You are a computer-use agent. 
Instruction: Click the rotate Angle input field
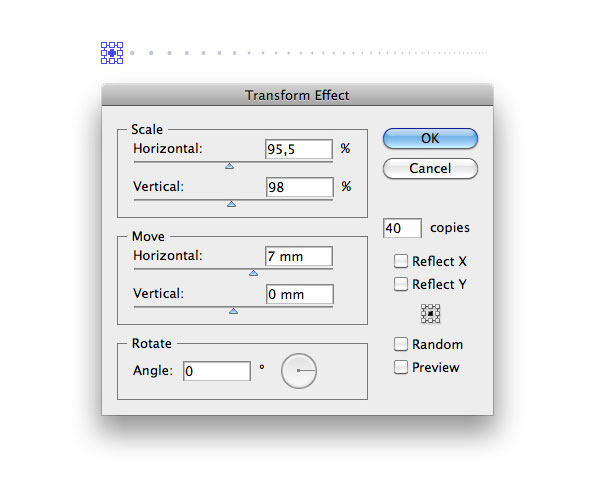[217, 371]
